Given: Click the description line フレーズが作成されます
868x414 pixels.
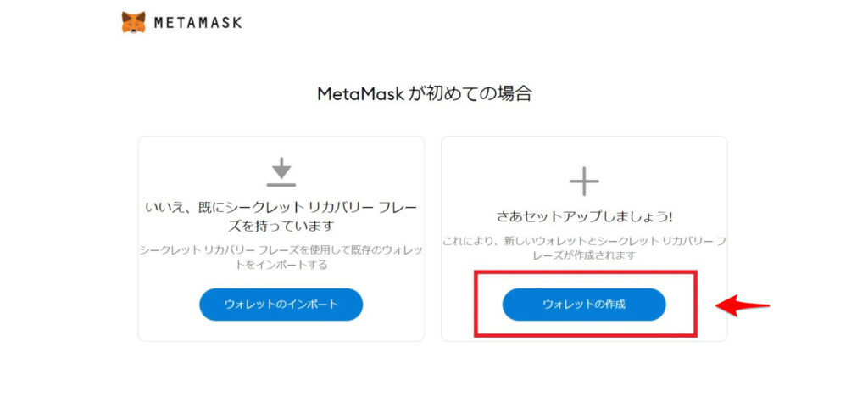Looking at the screenshot, I should pyautogui.click(x=584, y=255).
